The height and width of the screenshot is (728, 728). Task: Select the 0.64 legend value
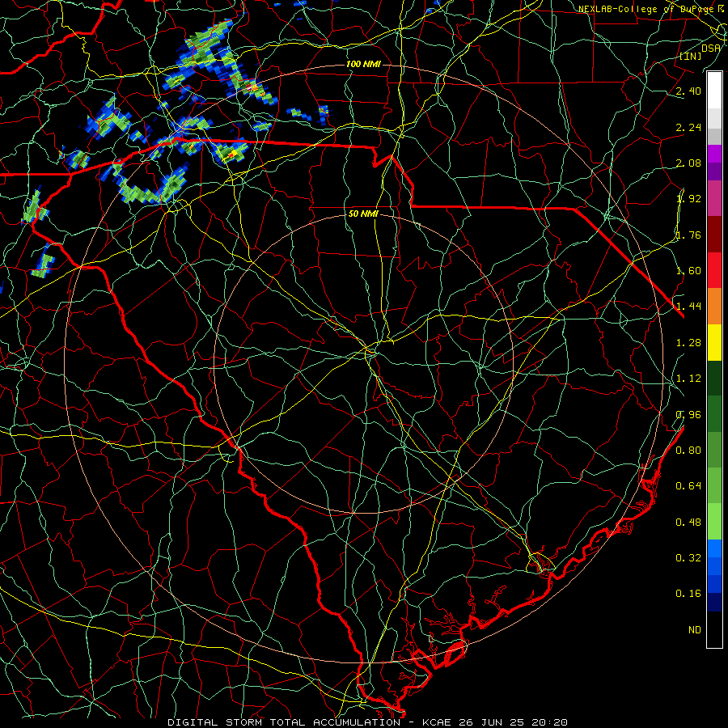688,486
